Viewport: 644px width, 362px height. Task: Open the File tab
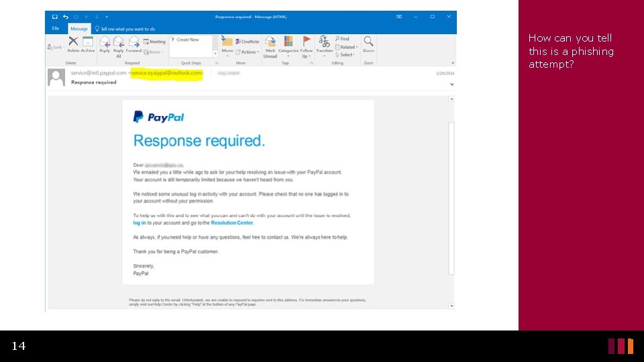(56, 28)
